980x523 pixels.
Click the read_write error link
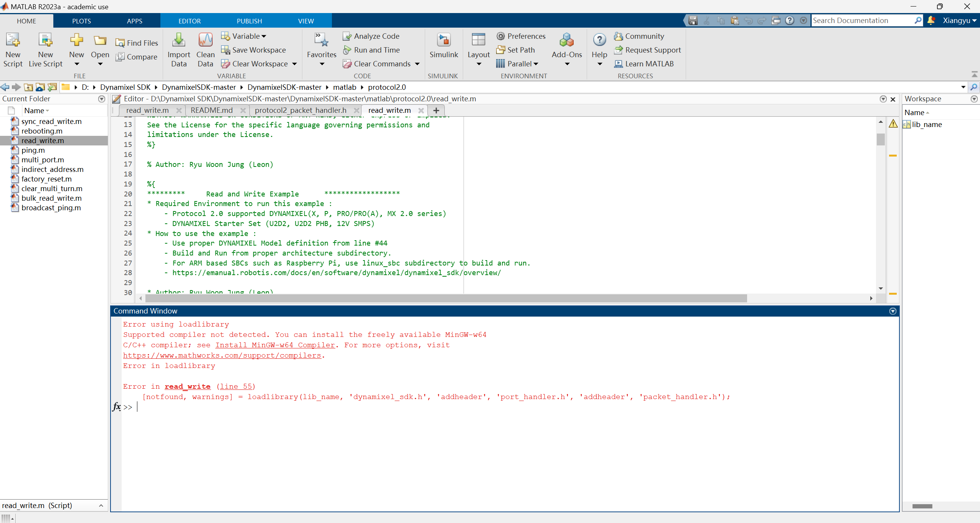point(188,386)
